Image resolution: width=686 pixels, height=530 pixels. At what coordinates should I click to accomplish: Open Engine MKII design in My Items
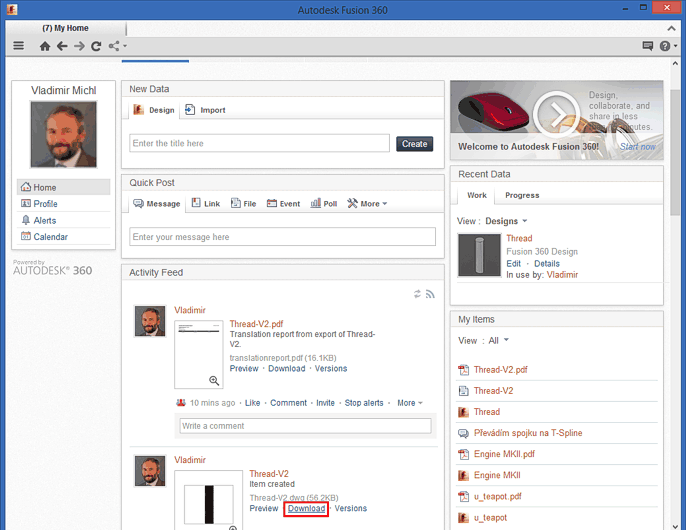497,475
